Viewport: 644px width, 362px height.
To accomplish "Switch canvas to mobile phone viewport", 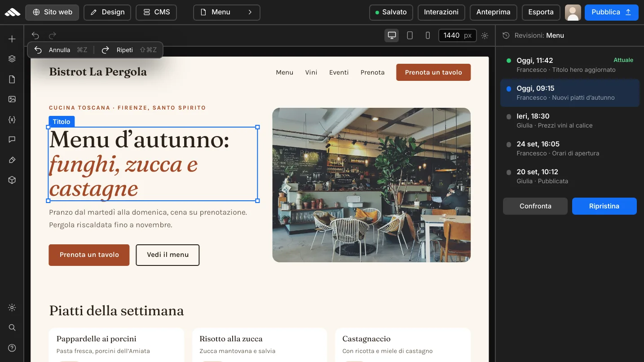I will pyautogui.click(x=428, y=35).
